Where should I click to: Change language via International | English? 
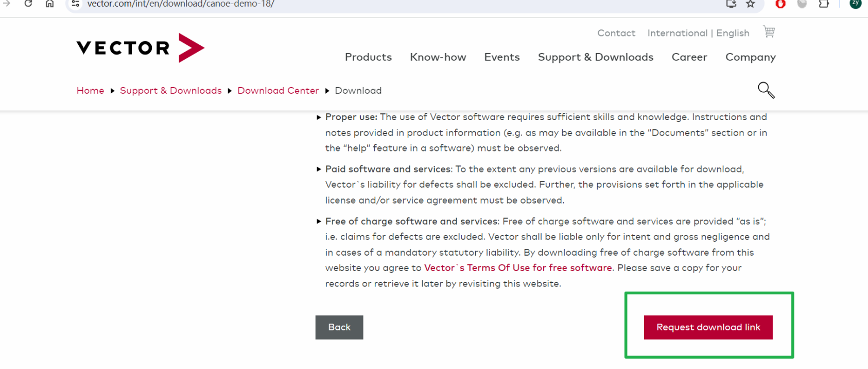(698, 33)
